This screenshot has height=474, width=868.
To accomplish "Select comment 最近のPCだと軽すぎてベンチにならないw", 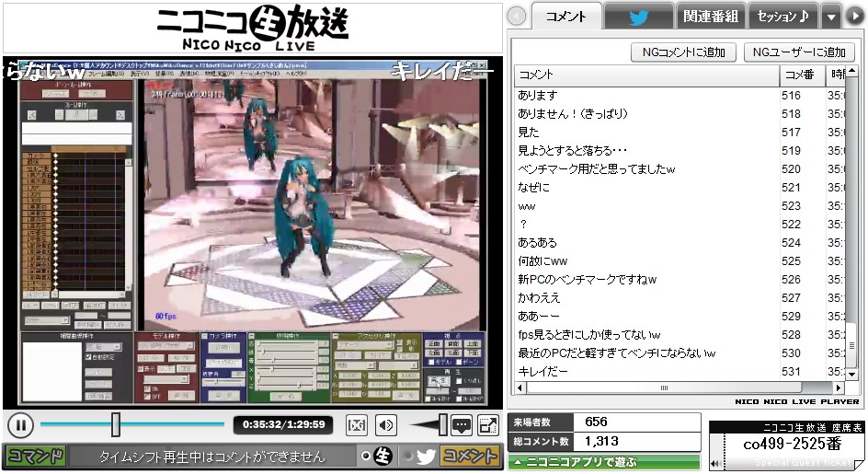I will 680,353.
